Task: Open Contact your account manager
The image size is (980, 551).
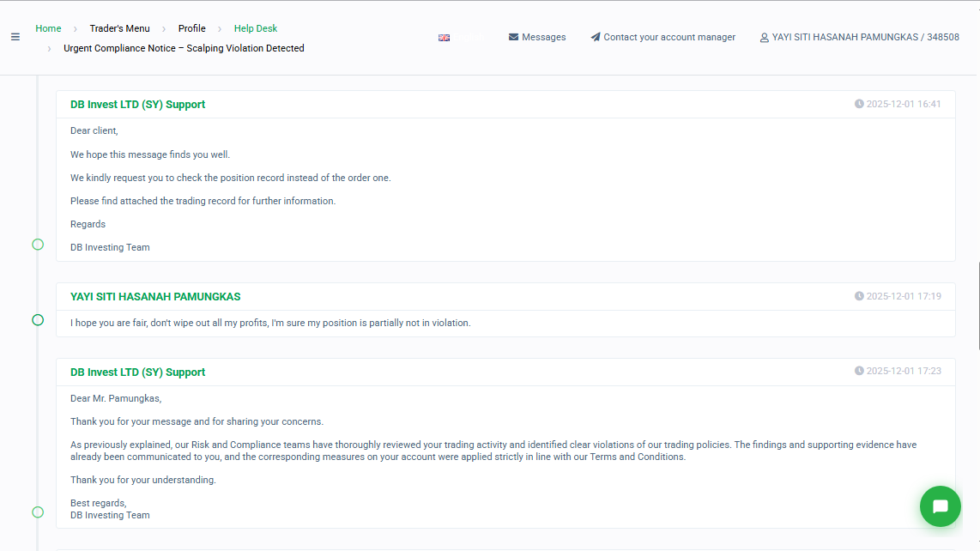Action: click(x=668, y=37)
